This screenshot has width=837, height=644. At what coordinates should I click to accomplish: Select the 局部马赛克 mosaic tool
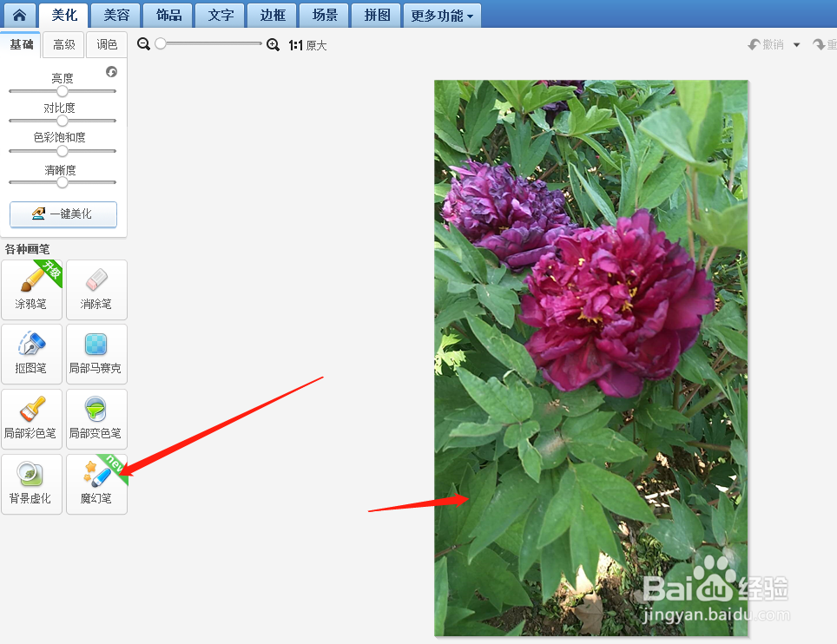coord(96,354)
